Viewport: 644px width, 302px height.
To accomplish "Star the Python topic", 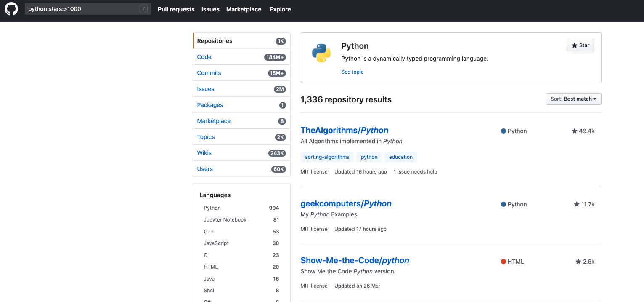I will pyautogui.click(x=580, y=45).
